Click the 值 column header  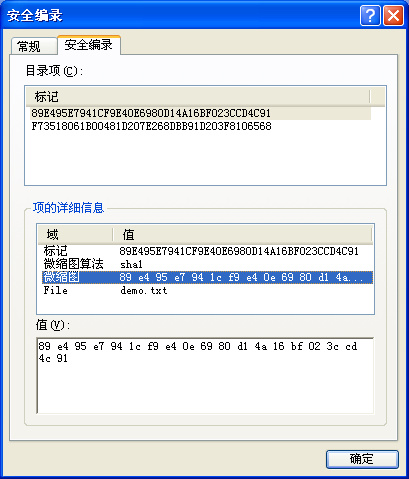coord(242,235)
